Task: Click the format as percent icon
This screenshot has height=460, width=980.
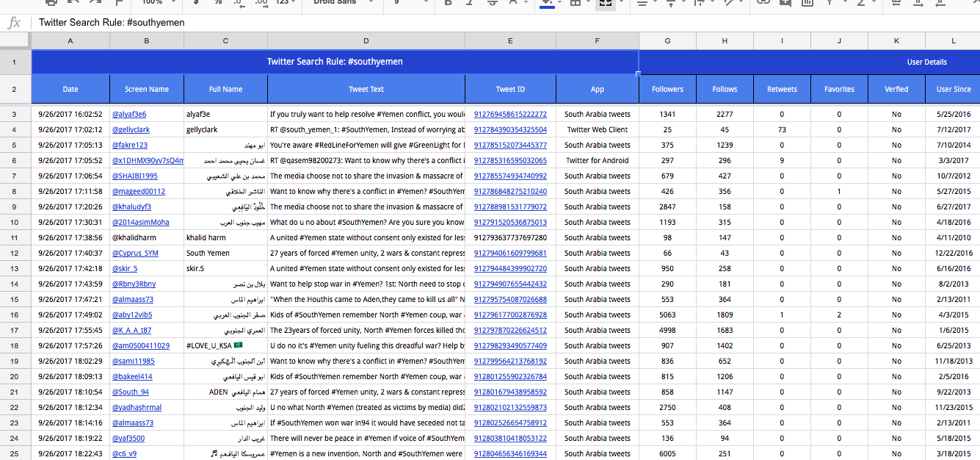Action: [x=218, y=3]
